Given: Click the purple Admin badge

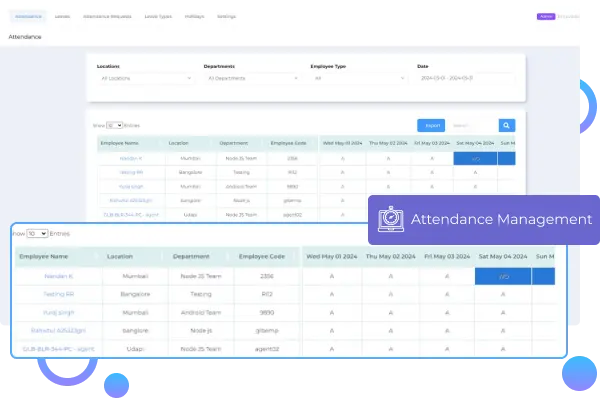Looking at the screenshot, I should point(546,16).
